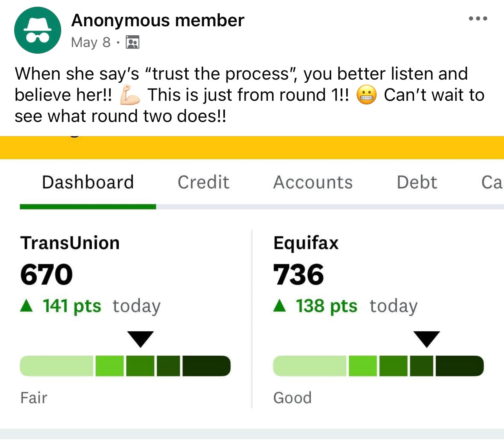Click the yellow banner above the tabs
Screen dimensions: 504x442
(252, 147)
